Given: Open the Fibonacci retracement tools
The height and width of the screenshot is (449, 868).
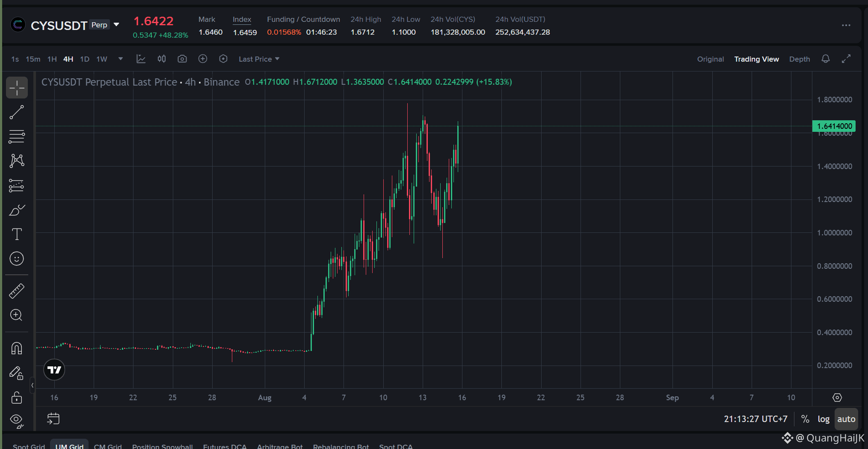Looking at the screenshot, I should (x=17, y=137).
